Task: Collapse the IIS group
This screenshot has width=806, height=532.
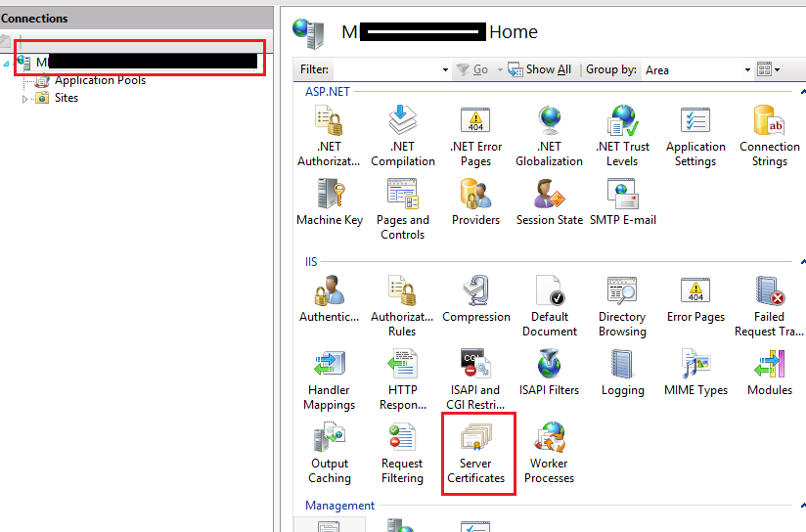Action: (803, 262)
